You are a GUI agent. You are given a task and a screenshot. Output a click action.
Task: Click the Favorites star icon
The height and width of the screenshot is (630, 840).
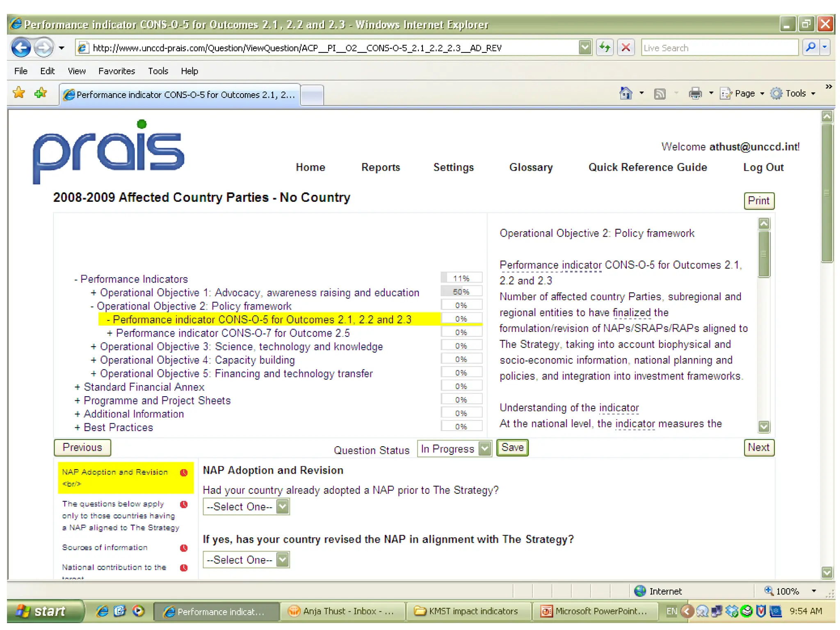point(18,93)
